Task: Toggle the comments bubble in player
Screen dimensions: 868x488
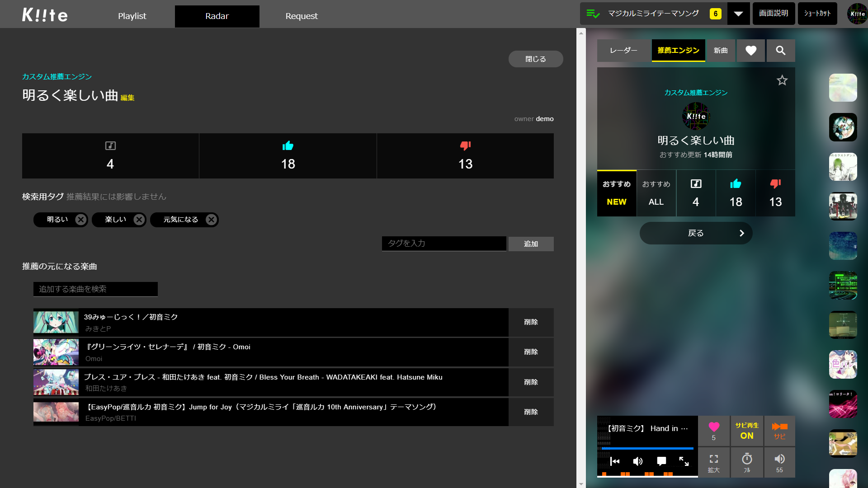Action: click(661, 461)
